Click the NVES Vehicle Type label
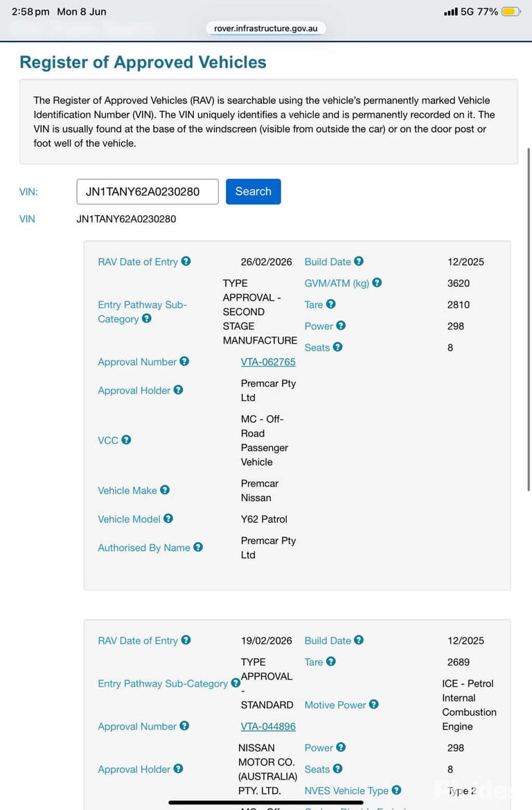The image size is (532, 810). tap(346, 791)
